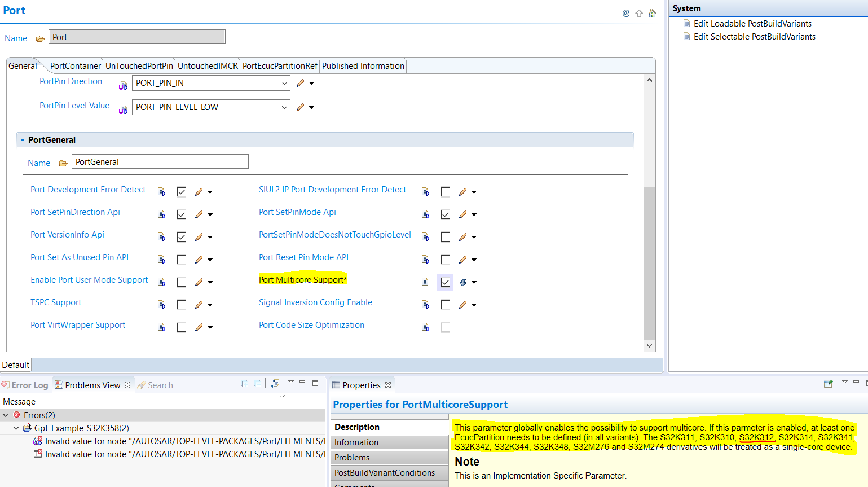Click the X icon beside Port Multicore Support checkbox

click(x=425, y=282)
